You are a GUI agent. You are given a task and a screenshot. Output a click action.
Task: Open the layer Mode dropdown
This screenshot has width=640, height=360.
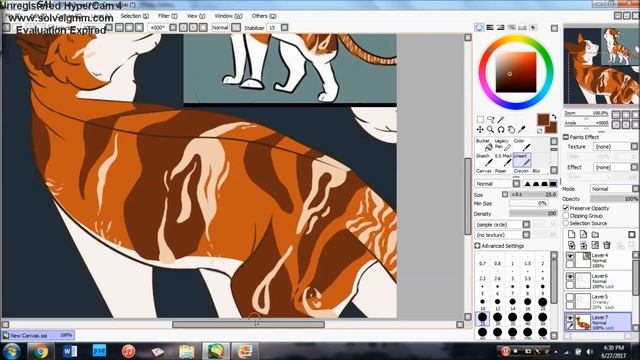614,189
